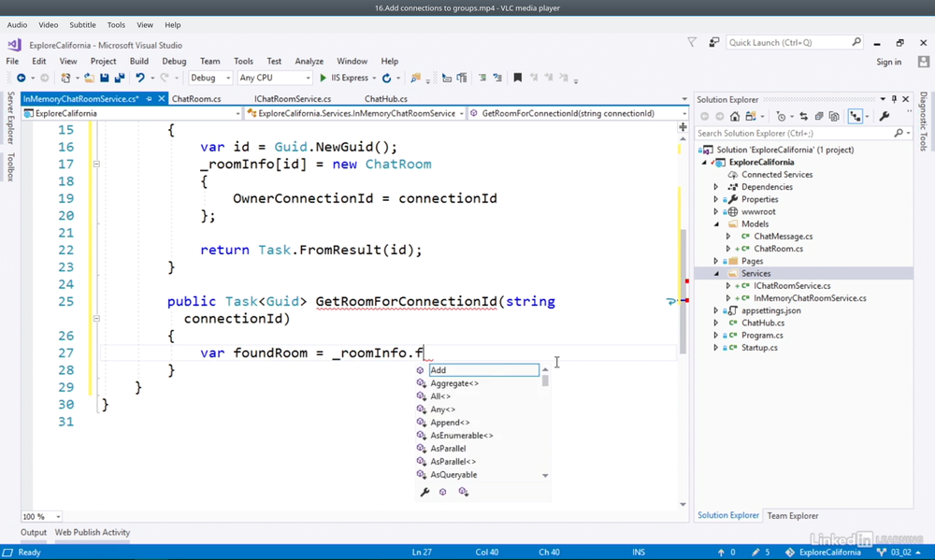Click the Open File folder icon
This screenshot has height=560, width=935.
click(x=89, y=78)
